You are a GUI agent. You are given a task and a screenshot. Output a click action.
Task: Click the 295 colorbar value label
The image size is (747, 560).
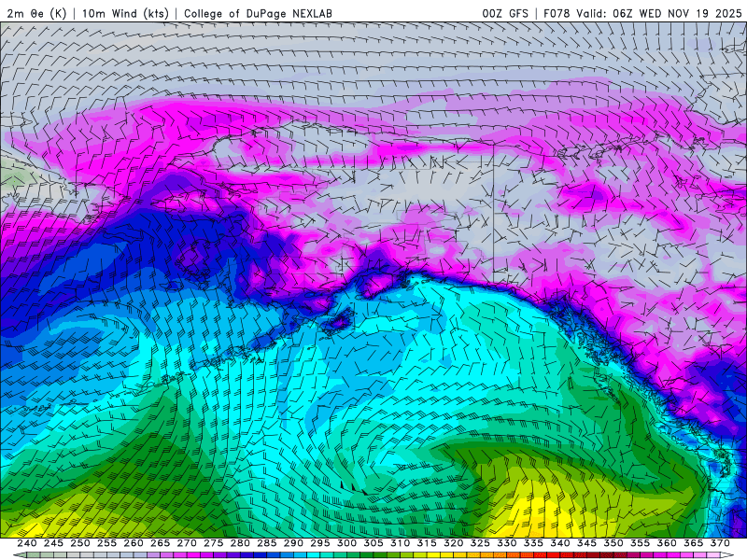[x=320, y=543]
